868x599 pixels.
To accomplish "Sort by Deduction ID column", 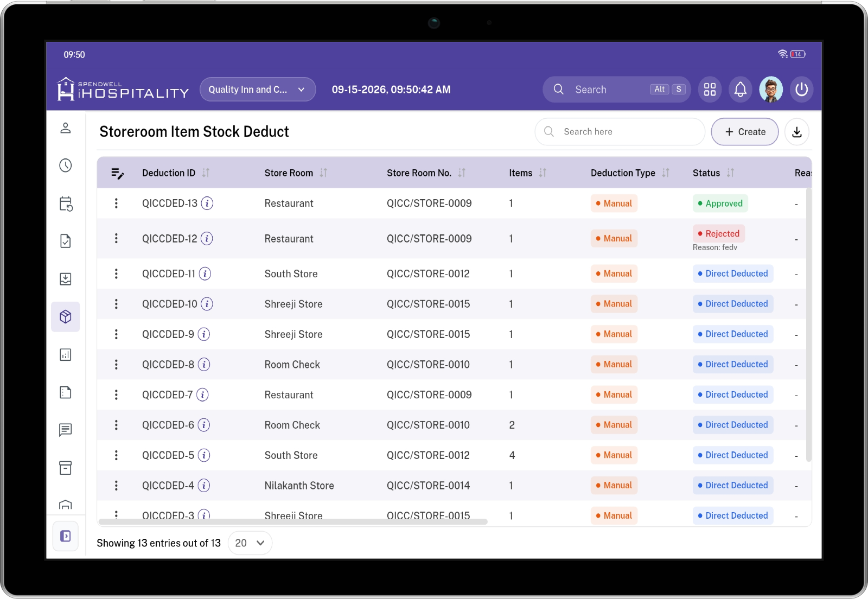I will point(206,173).
